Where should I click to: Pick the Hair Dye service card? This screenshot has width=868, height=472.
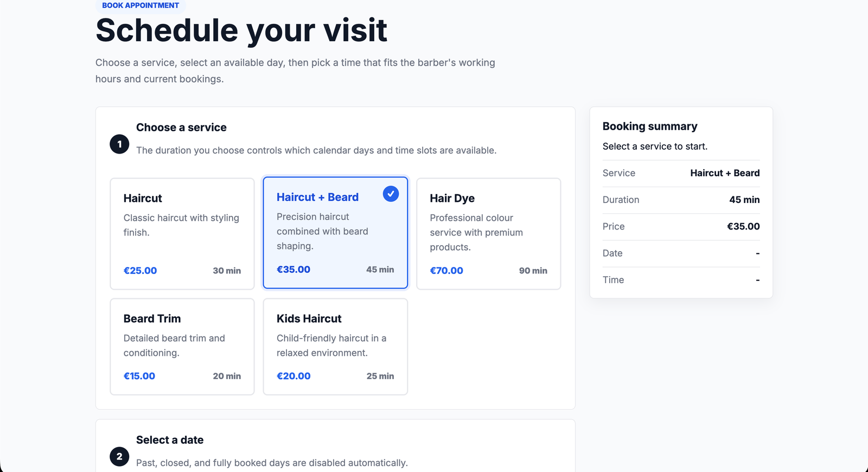pyautogui.click(x=488, y=234)
